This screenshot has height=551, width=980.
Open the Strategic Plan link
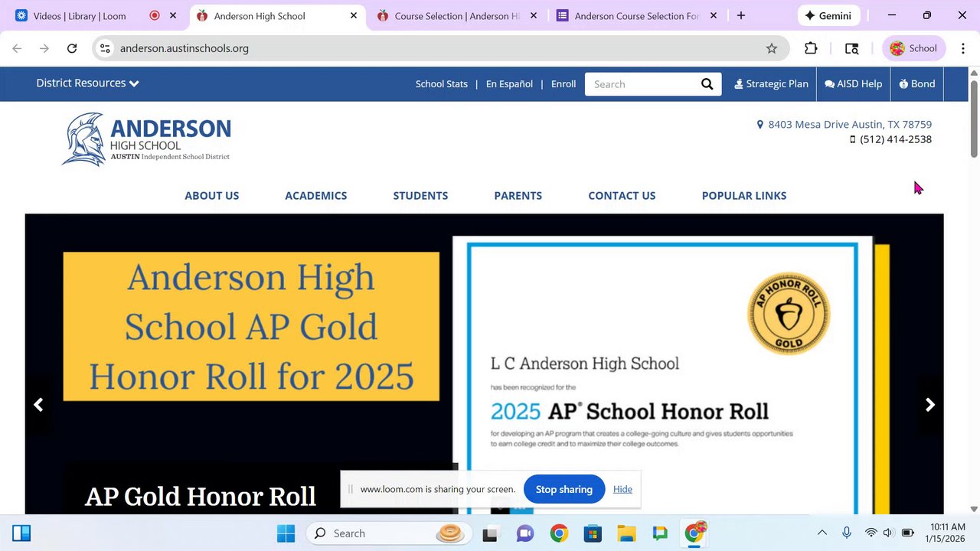tap(771, 84)
